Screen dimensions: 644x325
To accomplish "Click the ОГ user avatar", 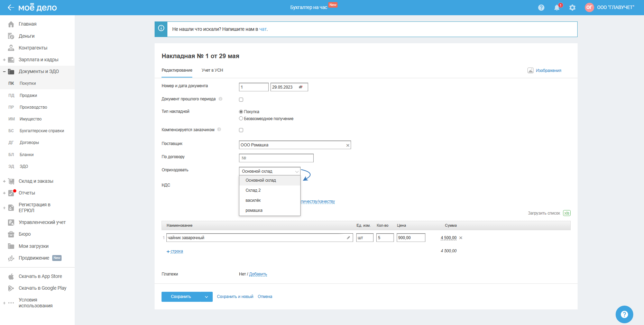I will (x=589, y=7).
